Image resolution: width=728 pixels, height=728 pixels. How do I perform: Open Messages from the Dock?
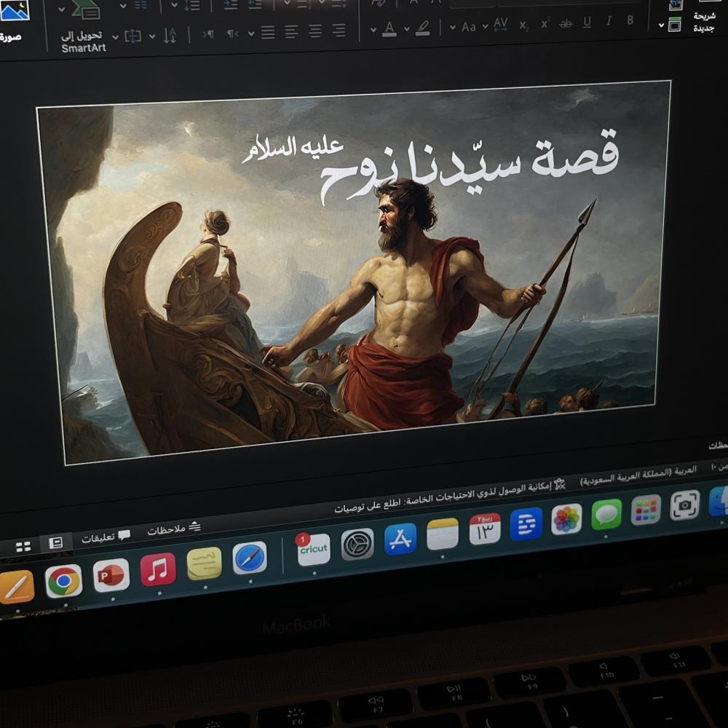[x=606, y=514]
